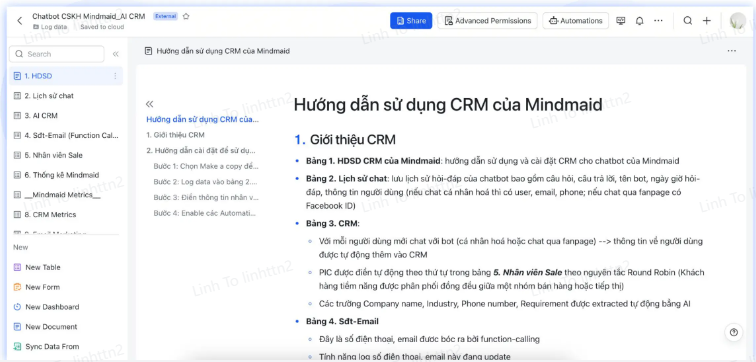Click the presentation screen icon in top bar
This screenshot has height=362, width=756.
[621, 21]
